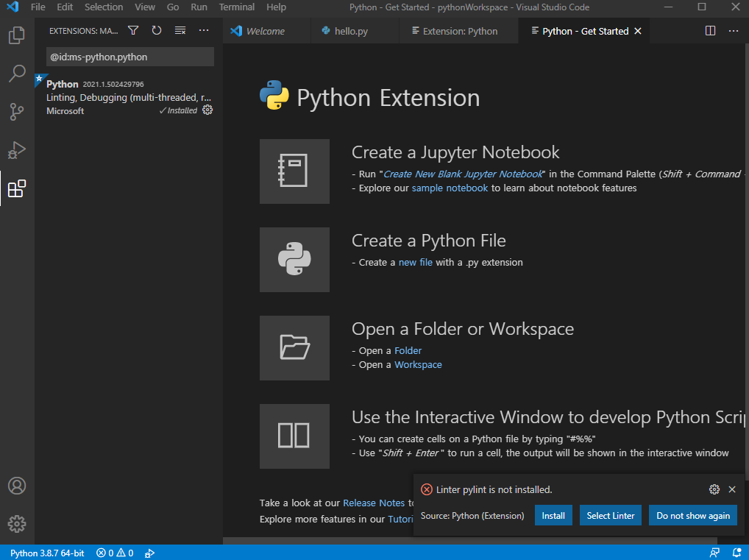Switch to the hello.py tab
This screenshot has height=560, width=749.
pyautogui.click(x=355, y=31)
